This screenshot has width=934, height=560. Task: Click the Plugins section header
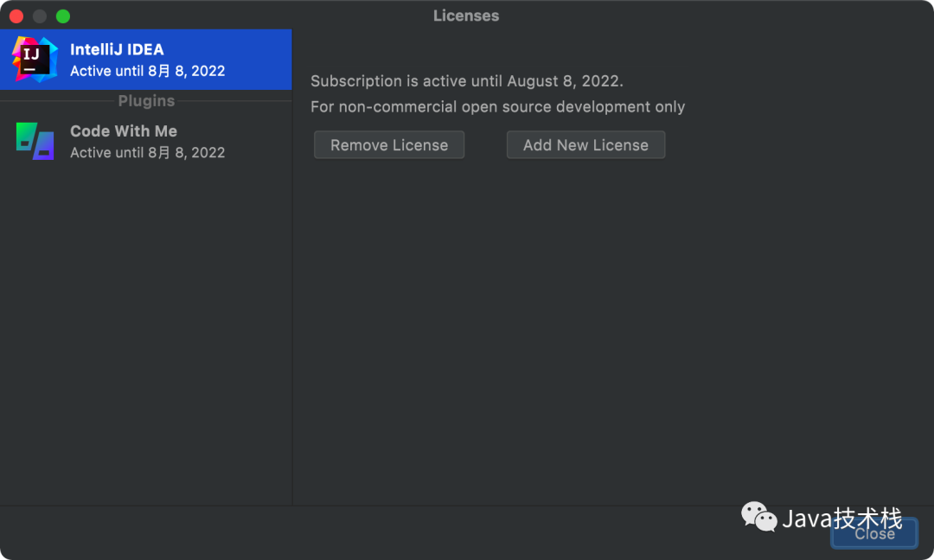146,100
